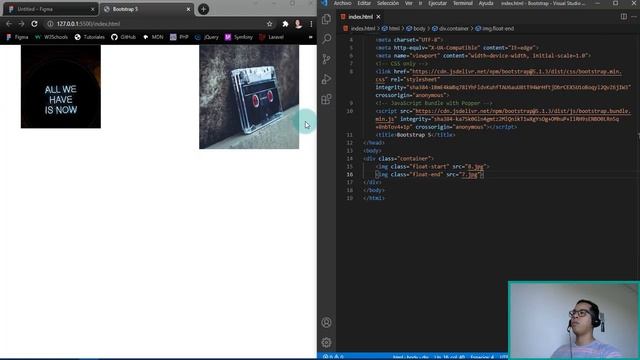Screen dimensions: 640x360
Task: Open Chrome profile avatar
Action: (298, 24)
